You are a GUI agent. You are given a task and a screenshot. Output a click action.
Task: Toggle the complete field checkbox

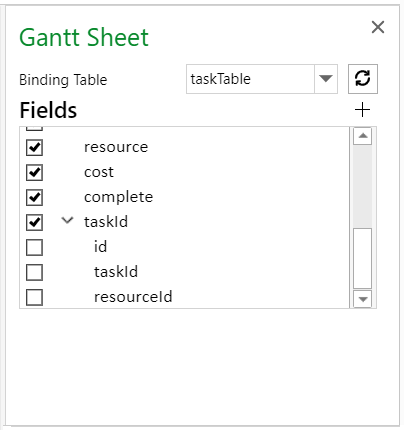pos(34,197)
